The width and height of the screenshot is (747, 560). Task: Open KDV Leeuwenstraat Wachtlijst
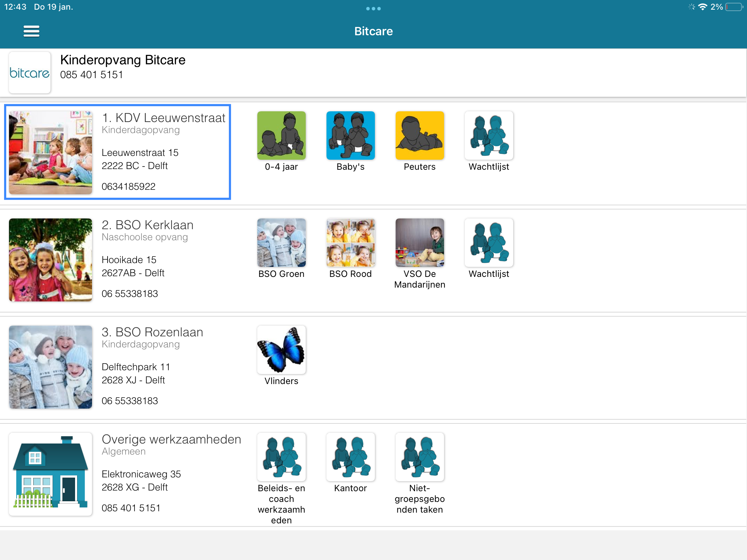point(489,136)
